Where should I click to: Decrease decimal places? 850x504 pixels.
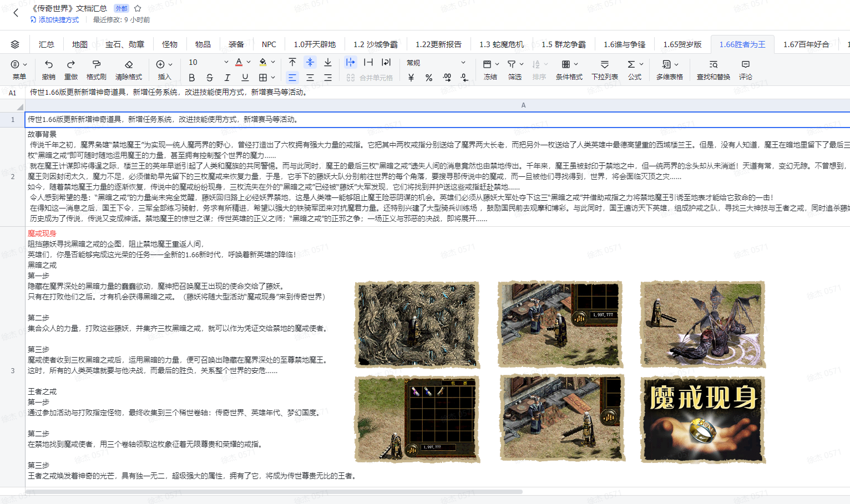pyautogui.click(x=464, y=78)
